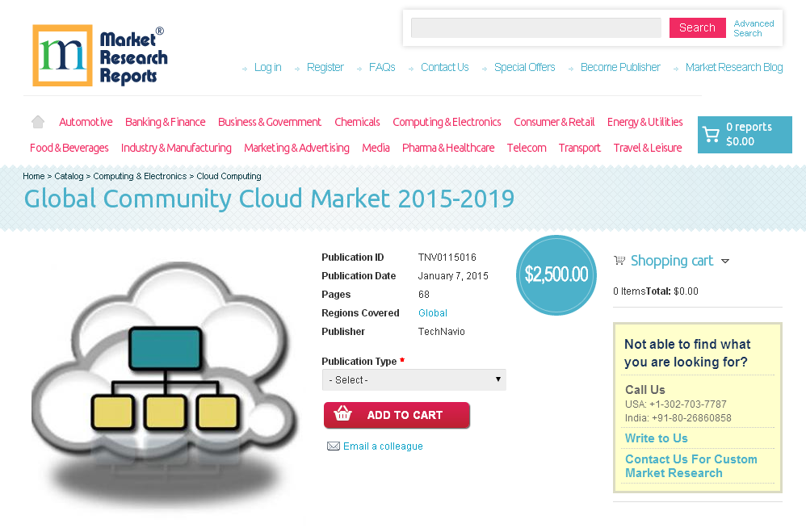Image resolution: width=806 pixels, height=532 pixels.
Task: Click the Search button
Action: pos(697,27)
